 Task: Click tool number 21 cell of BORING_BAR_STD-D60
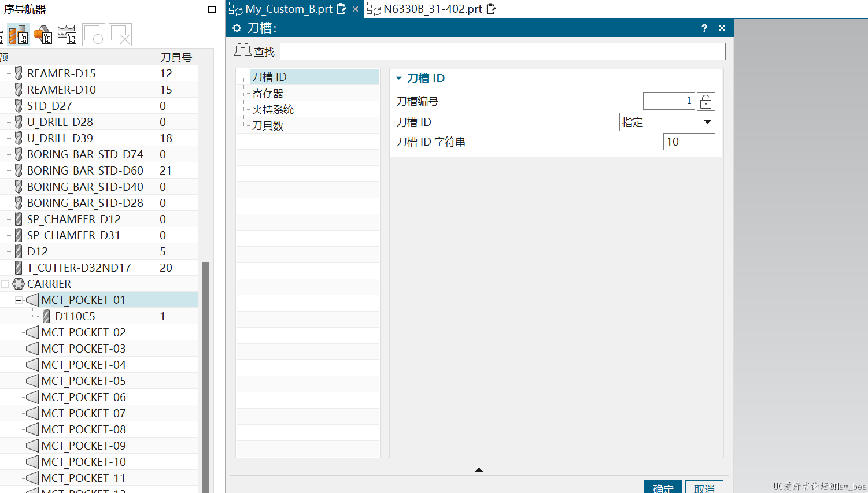click(x=178, y=170)
